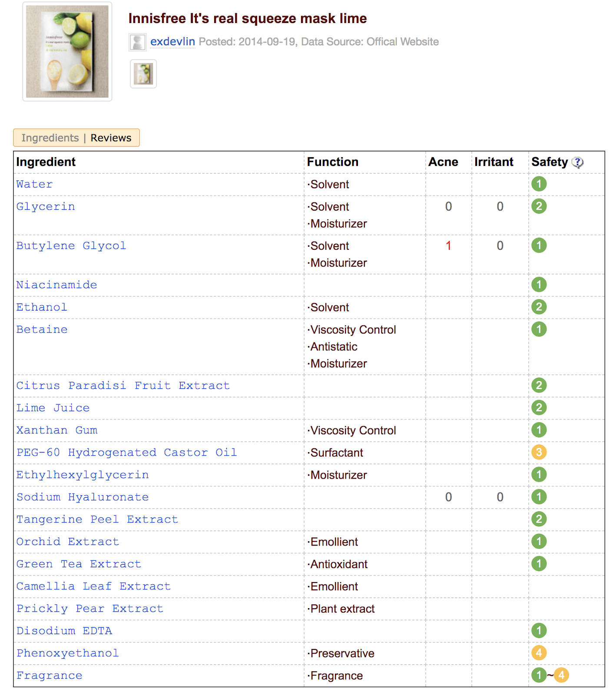Open the Lime Juice ingredient link
Screen dimensions: 616x695
coord(53,408)
